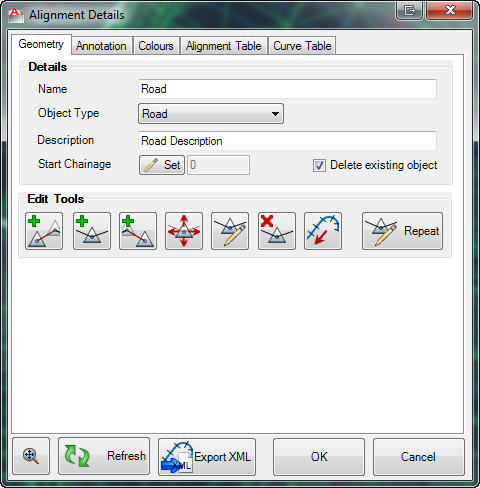Click the add IP at end icon
The width and height of the screenshot is (480, 488).
point(44,231)
